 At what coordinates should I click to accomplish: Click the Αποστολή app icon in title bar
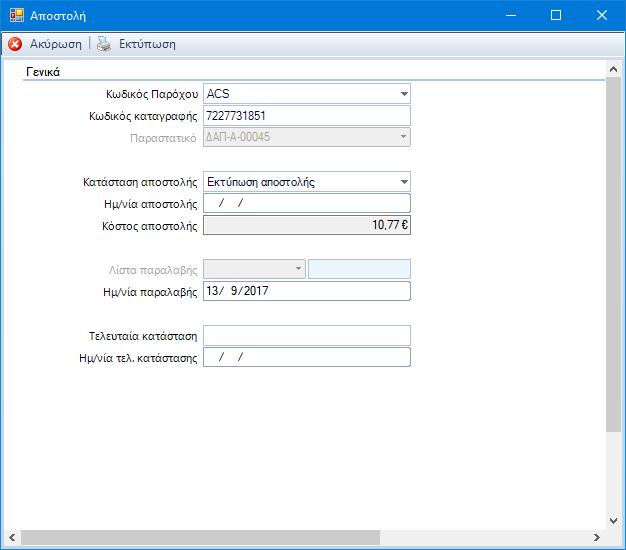pyautogui.click(x=17, y=15)
